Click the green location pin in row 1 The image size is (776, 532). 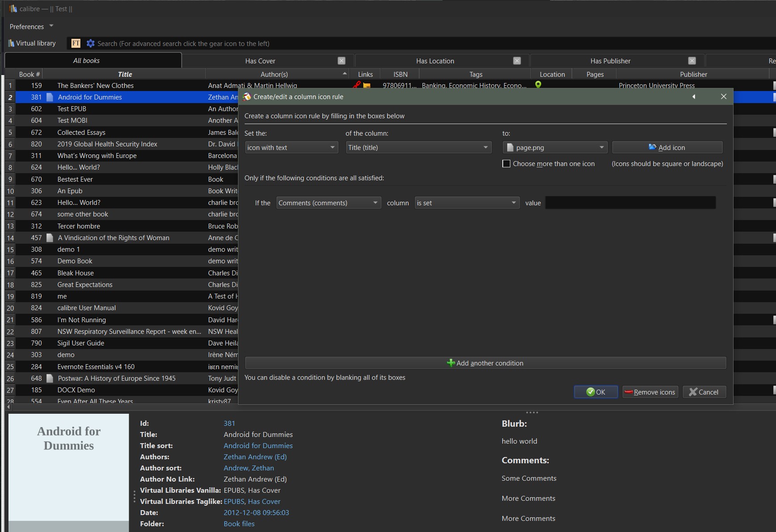pos(538,85)
